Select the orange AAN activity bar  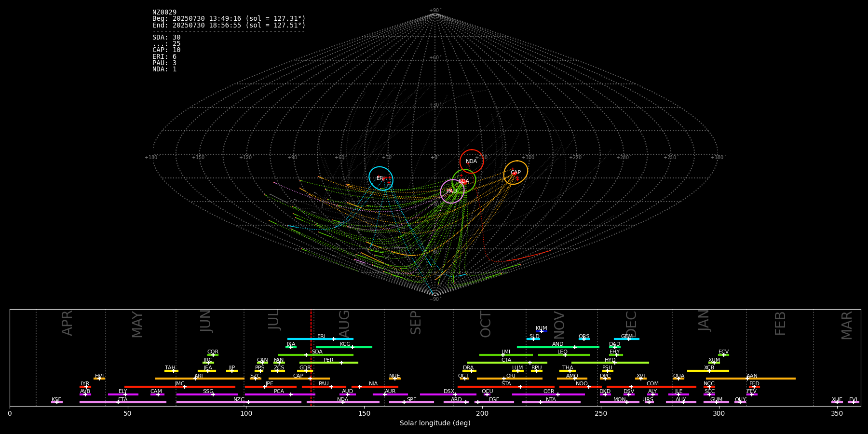coord(751,379)
